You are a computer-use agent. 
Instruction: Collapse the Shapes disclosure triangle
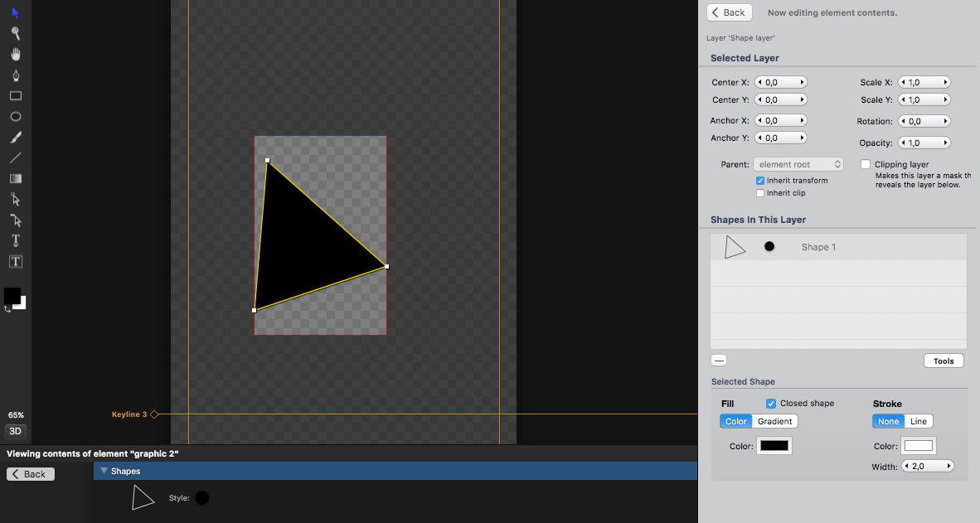pos(104,471)
